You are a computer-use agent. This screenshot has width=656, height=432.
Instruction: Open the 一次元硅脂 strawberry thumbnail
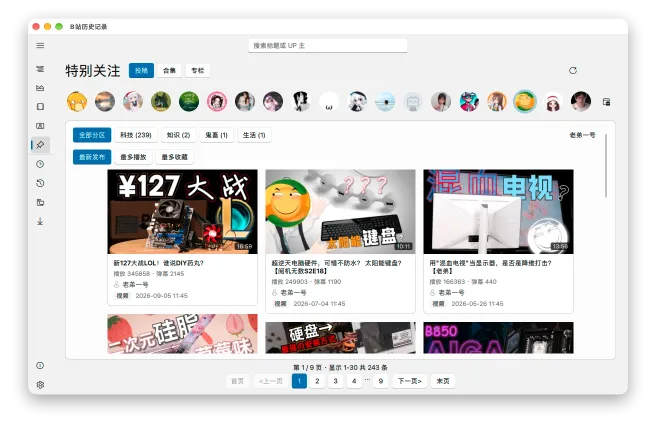click(x=182, y=334)
